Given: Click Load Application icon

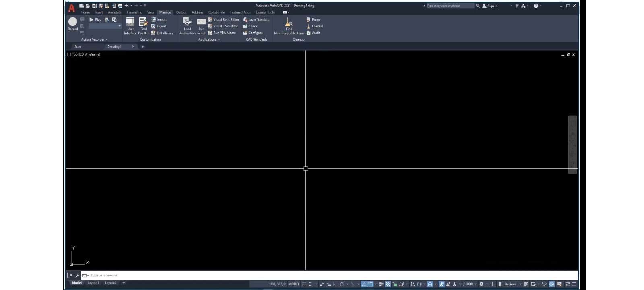Looking at the screenshot, I should point(187,26).
